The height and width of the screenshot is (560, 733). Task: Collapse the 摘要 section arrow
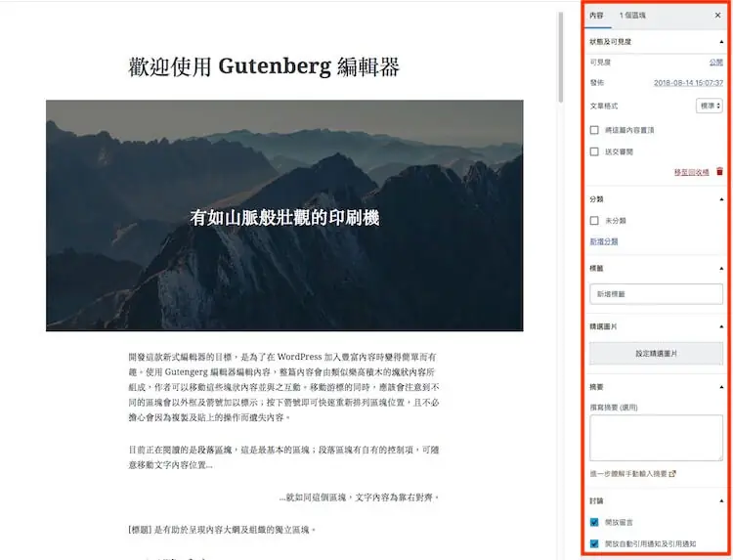click(x=721, y=387)
